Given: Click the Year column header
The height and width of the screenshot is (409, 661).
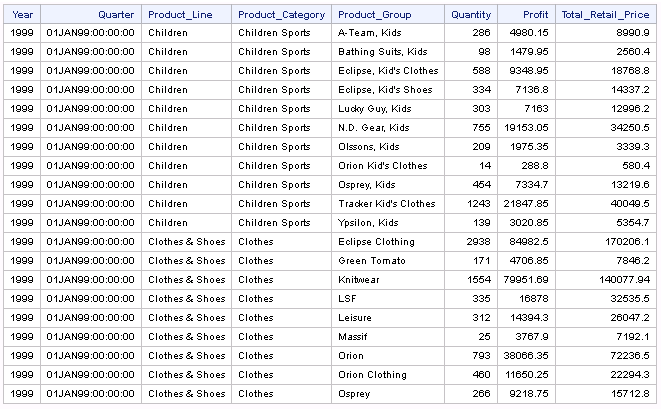Looking at the screenshot, I should tap(22, 15).
